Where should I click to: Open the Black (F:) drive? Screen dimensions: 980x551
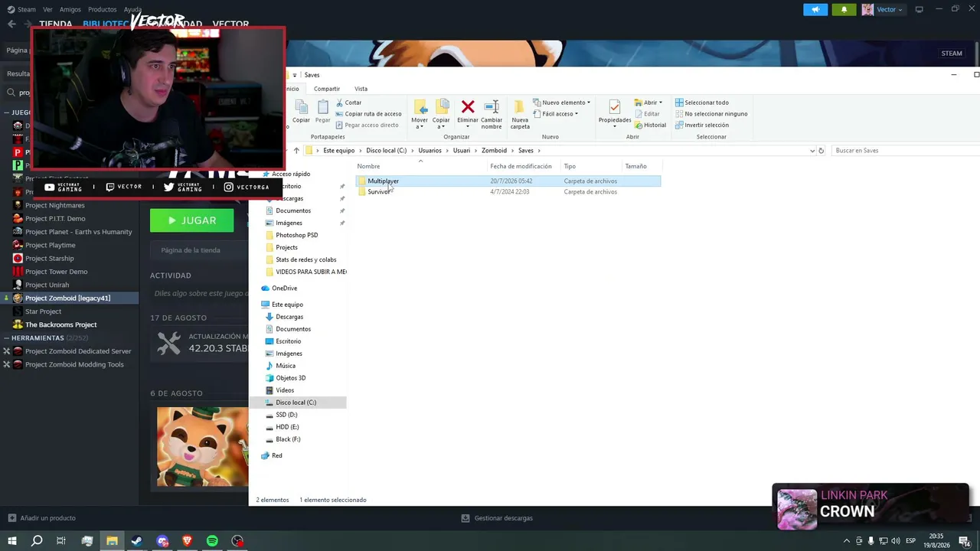click(288, 439)
